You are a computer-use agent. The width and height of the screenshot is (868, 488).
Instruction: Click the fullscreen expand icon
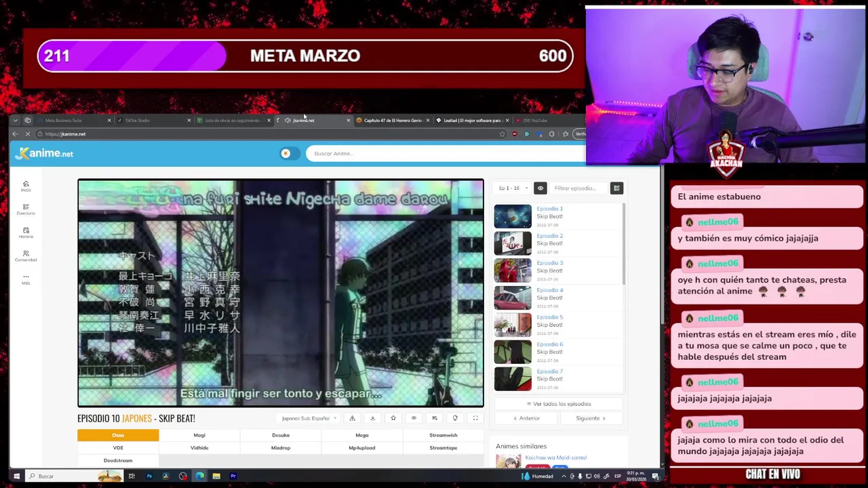(475, 418)
